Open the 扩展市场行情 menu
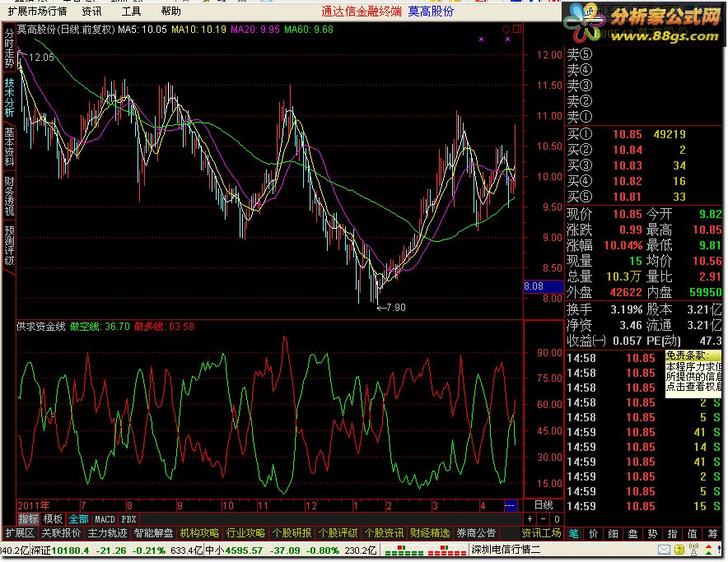The width and height of the screenshot is (728, 562). coord(37,12)
